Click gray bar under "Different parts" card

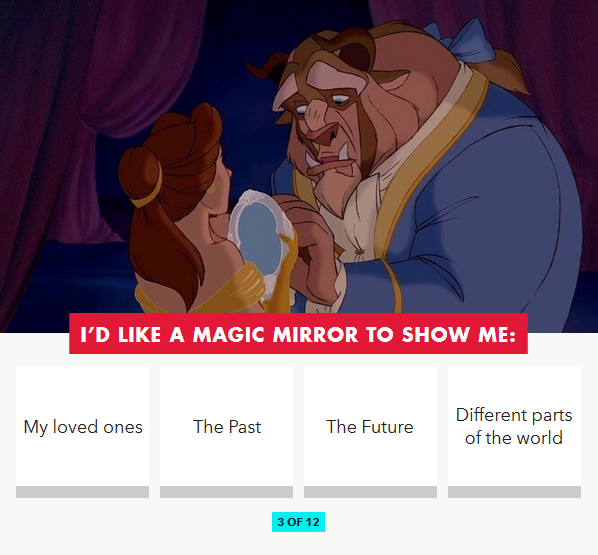click(514, 492)
